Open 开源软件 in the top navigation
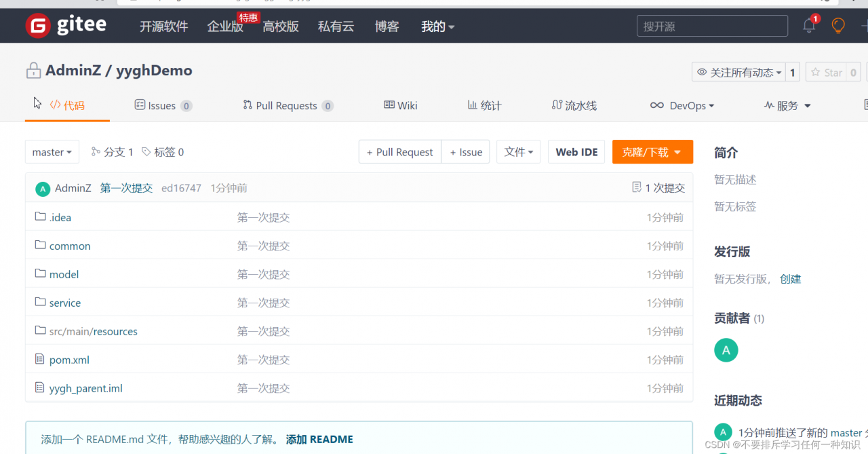Viewport: 868px width, 454px height. tap(163, 26)
